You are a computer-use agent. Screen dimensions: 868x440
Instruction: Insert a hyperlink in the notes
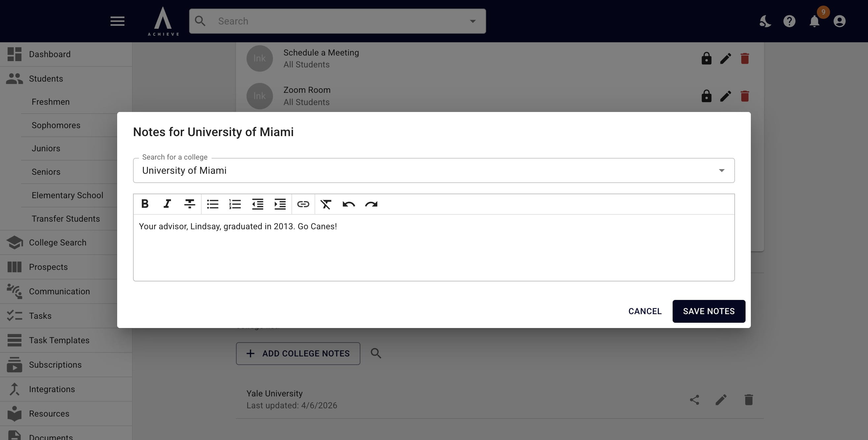click(303, 204)
